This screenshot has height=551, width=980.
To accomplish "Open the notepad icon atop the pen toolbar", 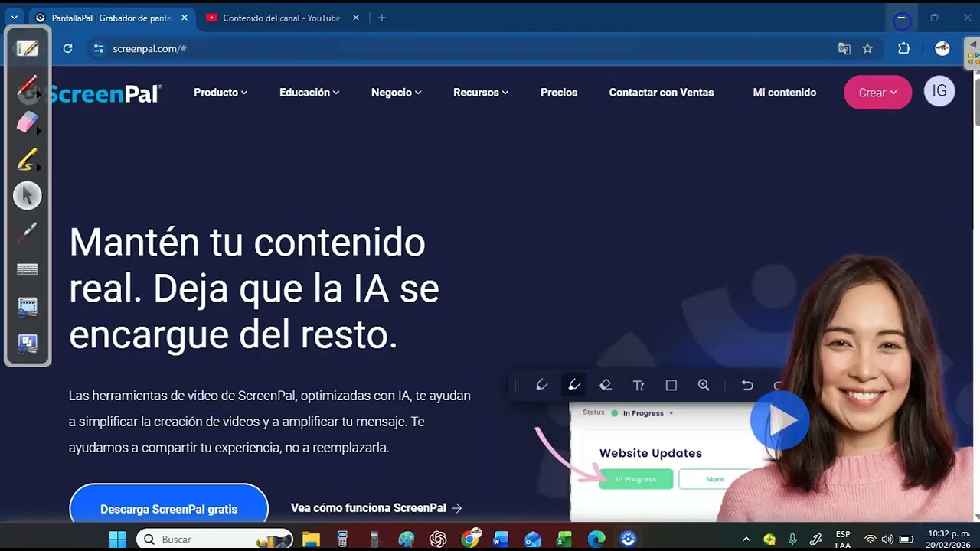I will click(x=28, y=48).
